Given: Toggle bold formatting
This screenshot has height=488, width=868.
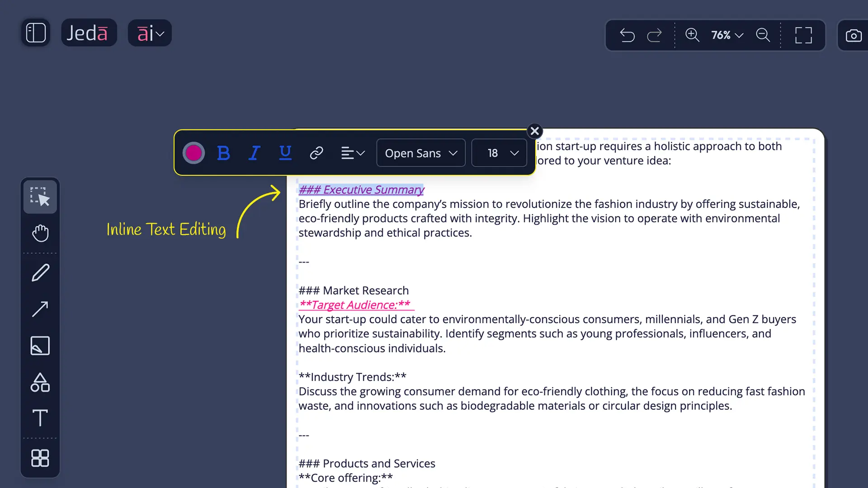Looking at the screenshot, I should point(223,153).
